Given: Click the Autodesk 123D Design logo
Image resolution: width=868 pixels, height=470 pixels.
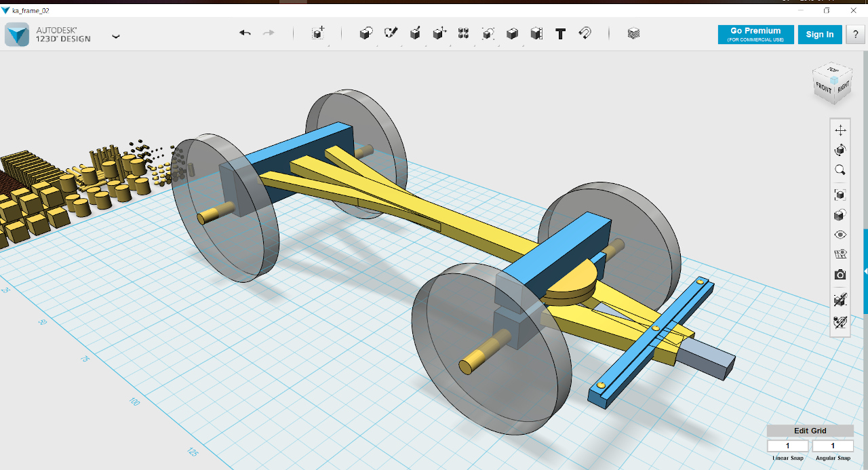Looking at the screenshot, I should click(x=17, y=35).
